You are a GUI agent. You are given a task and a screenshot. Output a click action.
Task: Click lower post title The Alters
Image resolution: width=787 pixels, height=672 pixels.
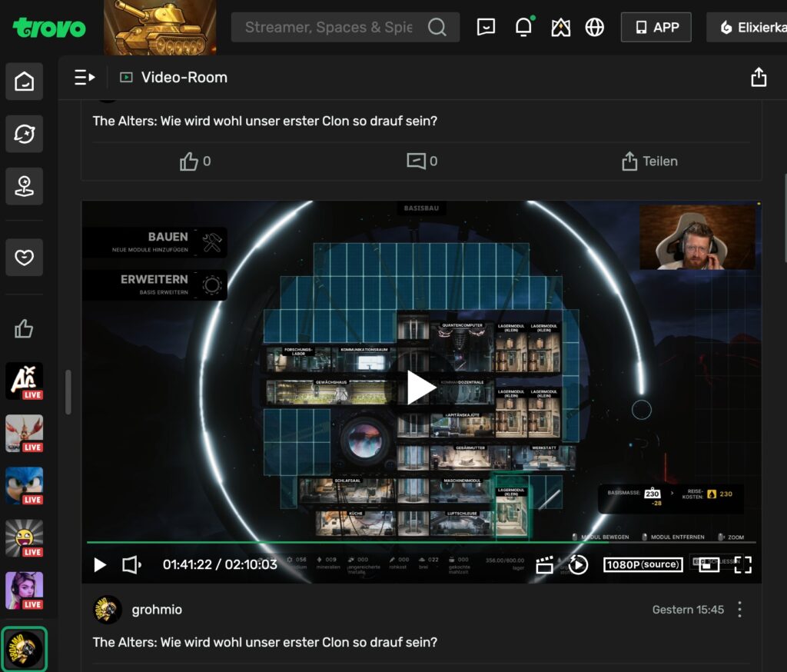265,642
